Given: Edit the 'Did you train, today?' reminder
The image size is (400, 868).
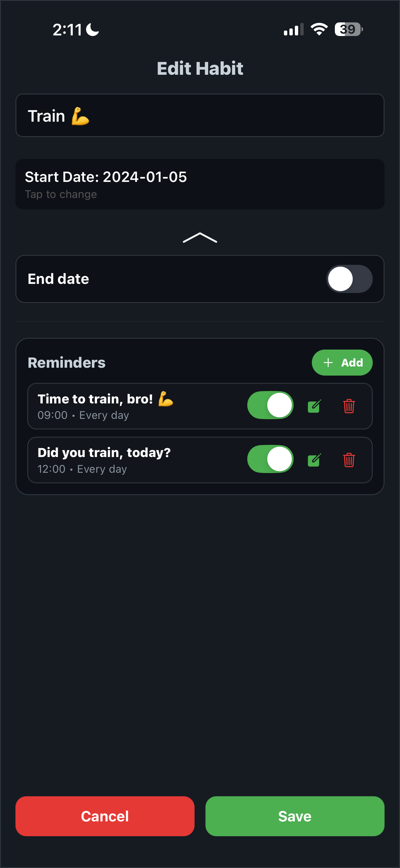Looking at the screenshot, I should click(314, 460).
